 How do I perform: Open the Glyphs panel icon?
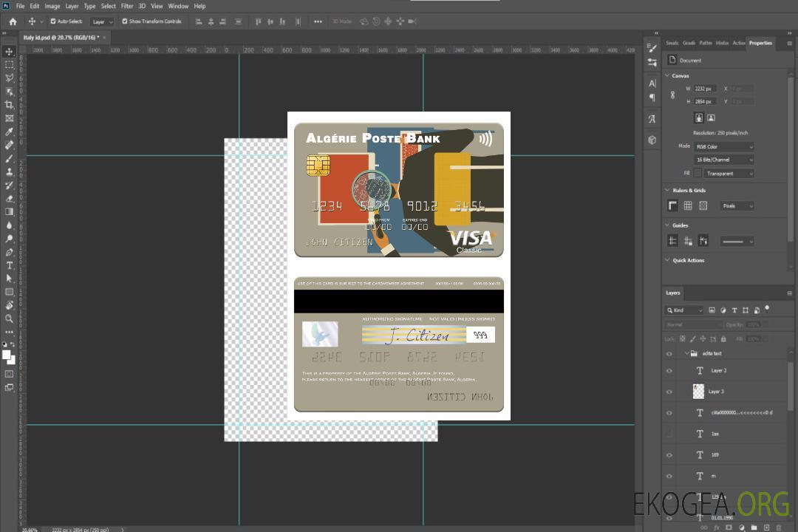[x=652, y=119]
